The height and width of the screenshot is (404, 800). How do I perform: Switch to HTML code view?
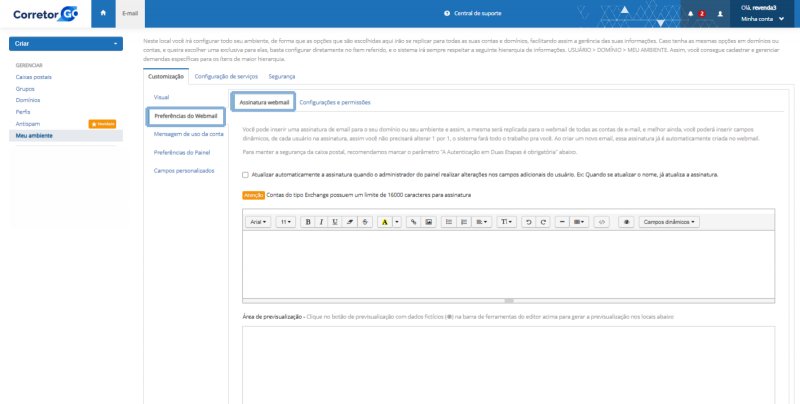602,222
